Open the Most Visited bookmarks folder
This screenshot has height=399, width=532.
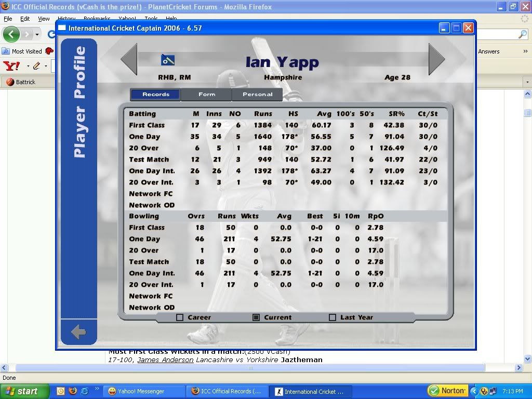[x=22, y=51]
